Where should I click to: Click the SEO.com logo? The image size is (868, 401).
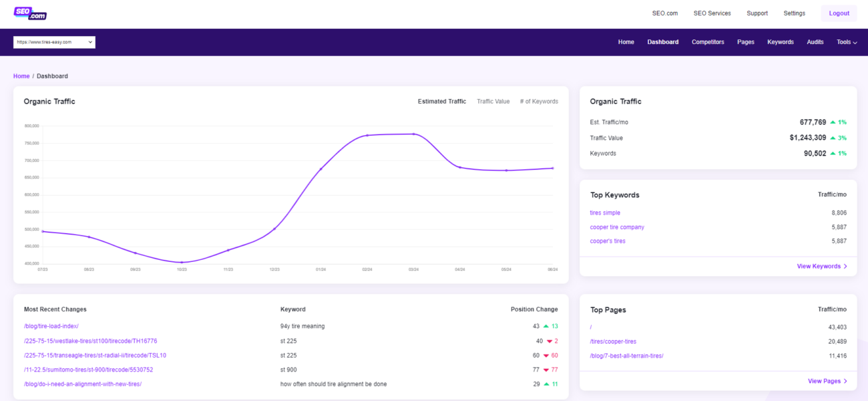click(29, 13)
